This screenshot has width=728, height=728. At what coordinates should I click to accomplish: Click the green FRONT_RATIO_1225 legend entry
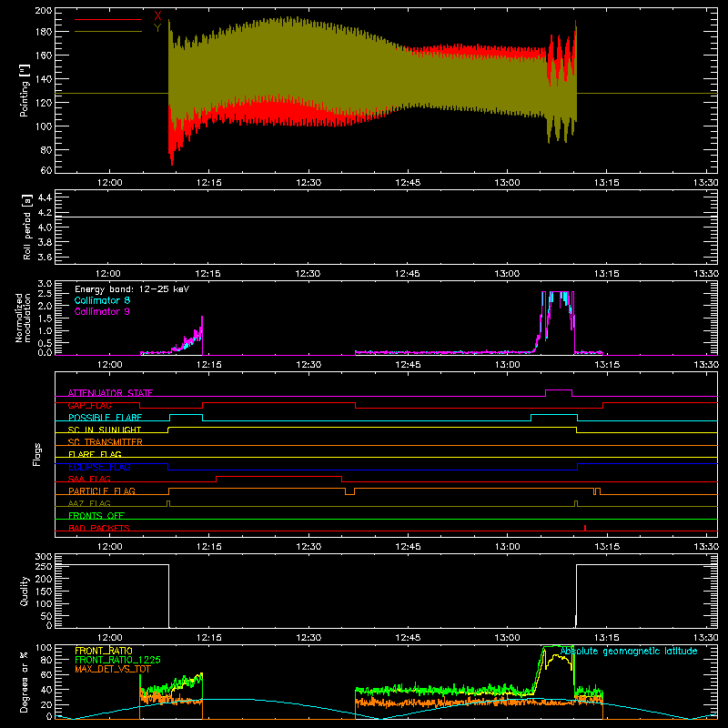(118, 660)
